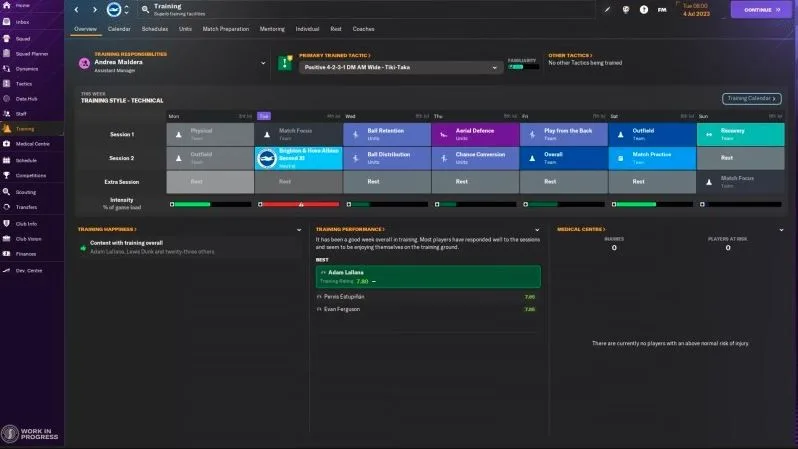
Task: Open Club Info shield icon
Action: pos(7,223)
